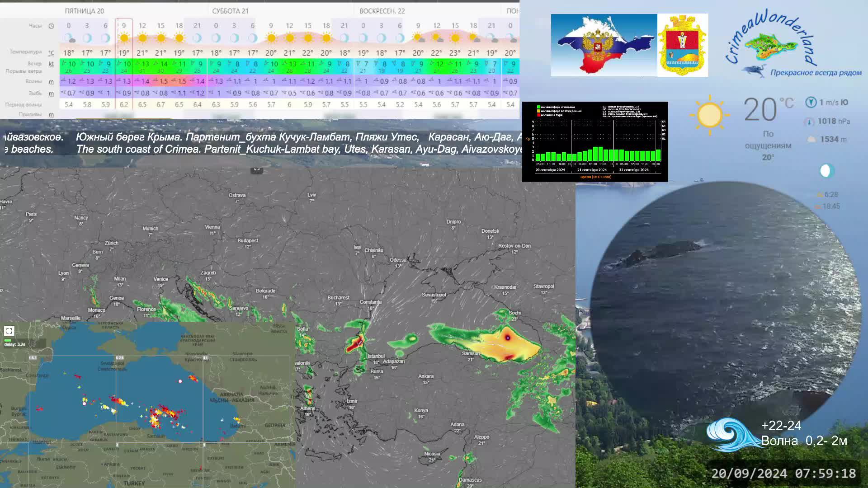This screenshot has width=868, height=488.
Task: Click the storm center dot near Samsun
Action: pos(508,338)
